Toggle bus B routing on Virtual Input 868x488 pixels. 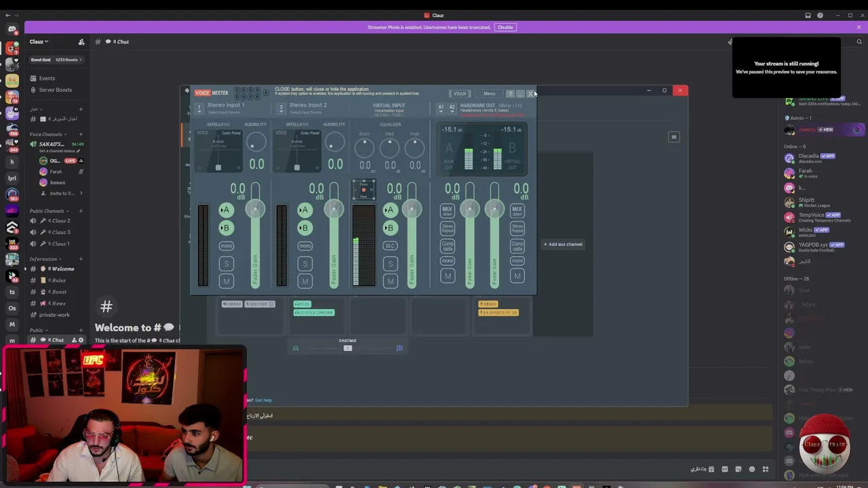(389, 228)
